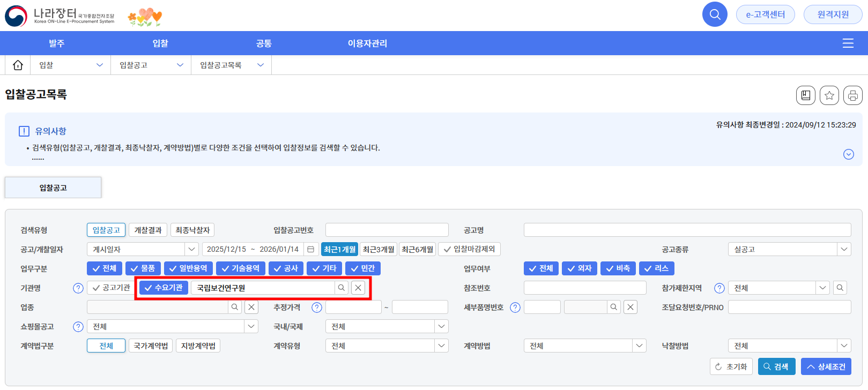This screenshot has width=868, height=390.
Task: Clear the 세부품명번호 field with the X button
Action: pyautogui.click(x=630, y=307)
